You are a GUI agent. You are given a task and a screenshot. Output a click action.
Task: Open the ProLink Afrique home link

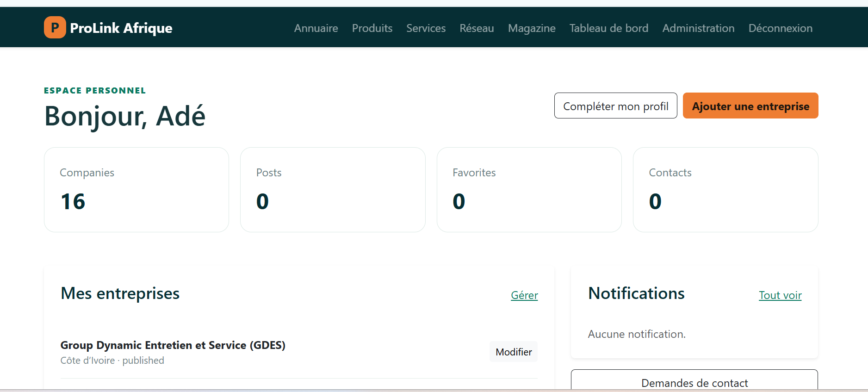108,28
